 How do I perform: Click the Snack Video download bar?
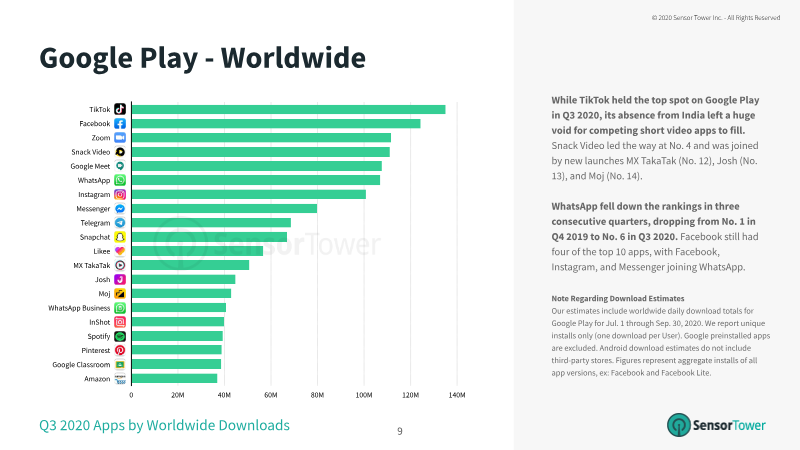[x=261, y=152]
